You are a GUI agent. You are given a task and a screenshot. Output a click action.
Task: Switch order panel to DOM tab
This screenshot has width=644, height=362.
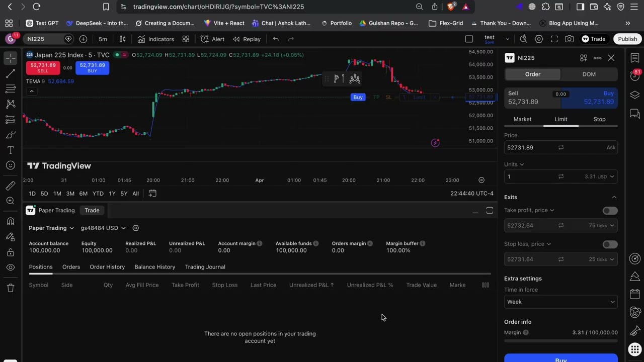click(x=589, y=74)
